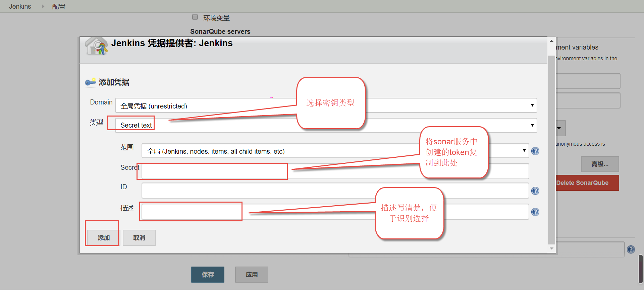Open help icon for the 描述 field
The height and width of the screenshot is (290, 644).
pyautogui.click(x=535, y=212)
